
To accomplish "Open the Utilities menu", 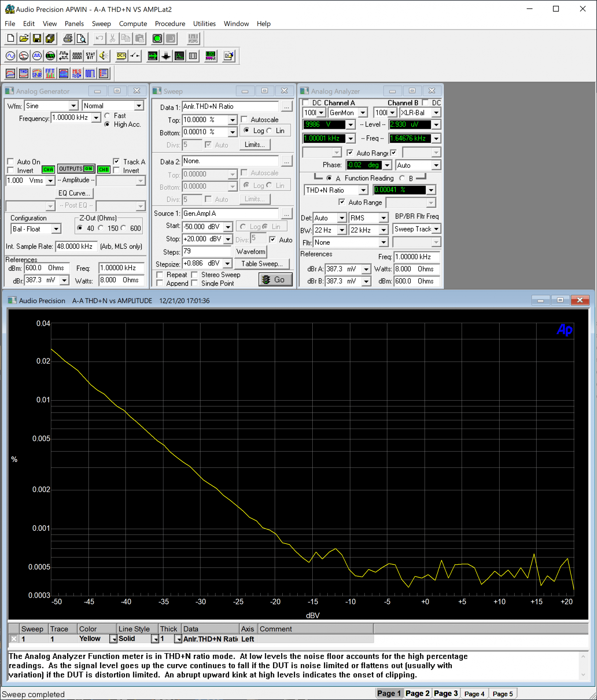I will tap(204, 24).
